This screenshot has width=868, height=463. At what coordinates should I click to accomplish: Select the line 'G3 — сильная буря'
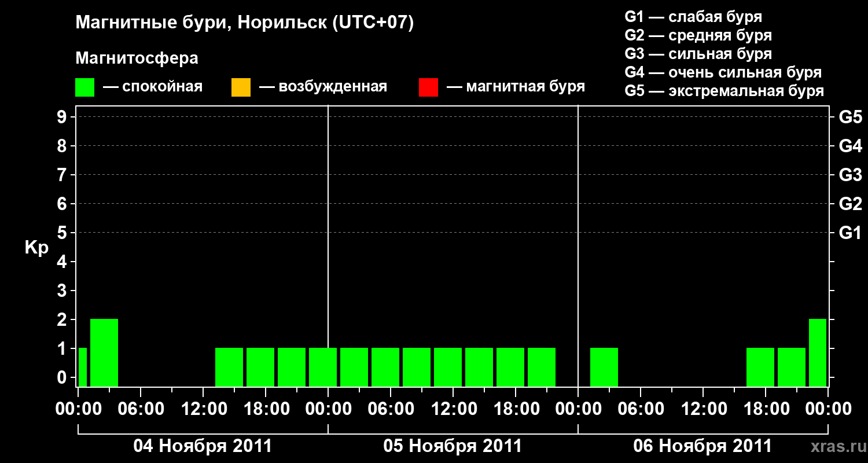698,54
